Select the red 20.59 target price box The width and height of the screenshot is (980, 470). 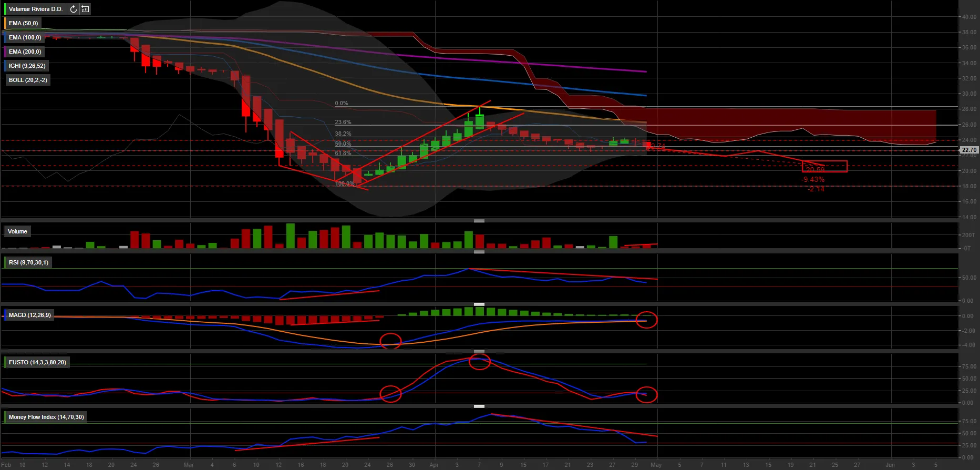pyautogui.click(x=824, y=167)
